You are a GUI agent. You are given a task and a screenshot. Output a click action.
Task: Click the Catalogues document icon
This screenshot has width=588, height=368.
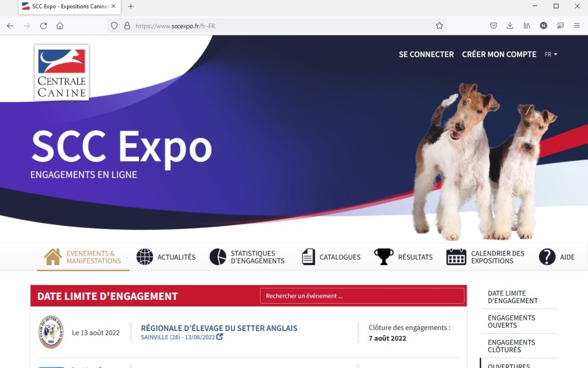pyautogui.click(x=308, y=257)
